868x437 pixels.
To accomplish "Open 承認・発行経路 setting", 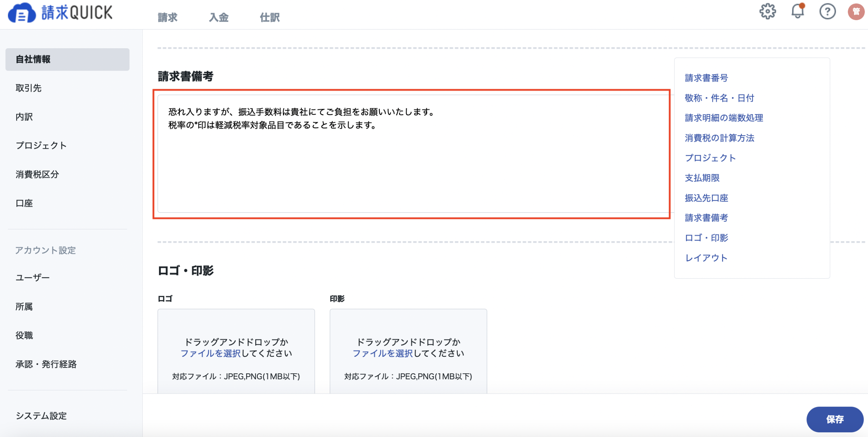I will tap(46, 364).
